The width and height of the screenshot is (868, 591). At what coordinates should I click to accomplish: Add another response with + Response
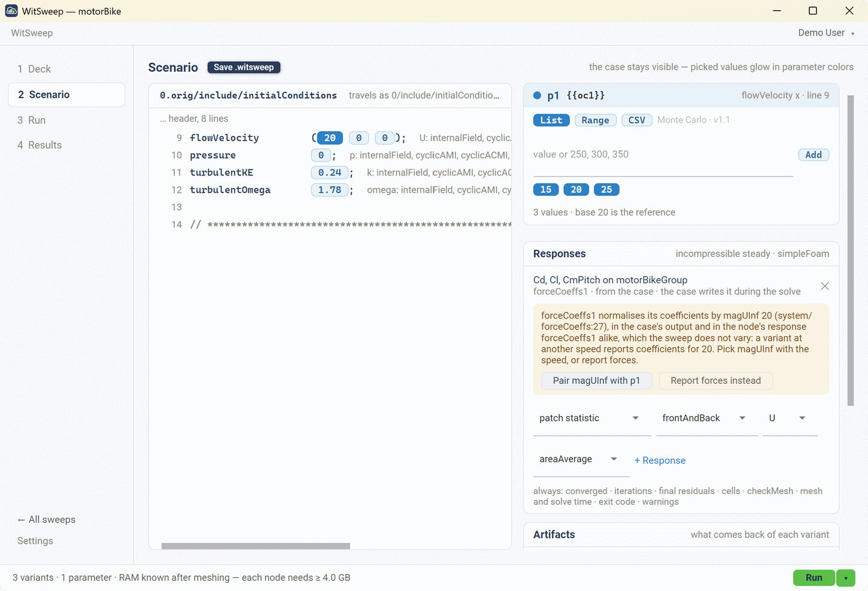pos(660,460)
